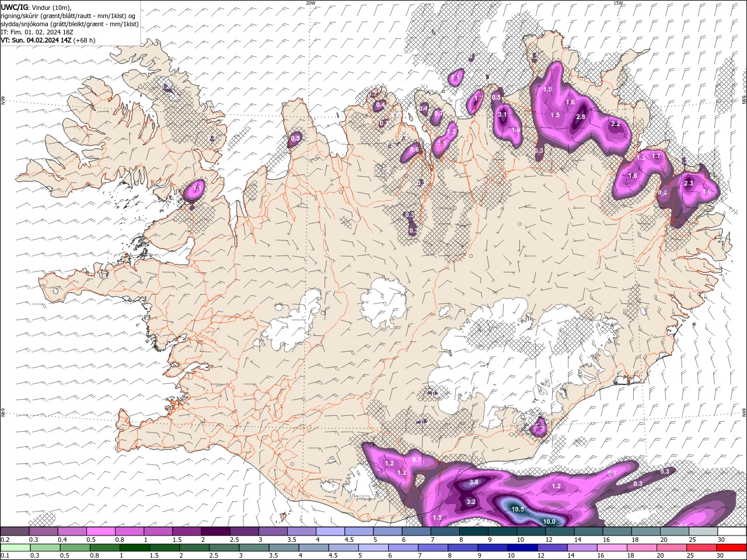Click the 2.8 precipitation value on the map
The width and height of the screenshot is (747, 560).
pyautogui.click(x=581, y=117)
